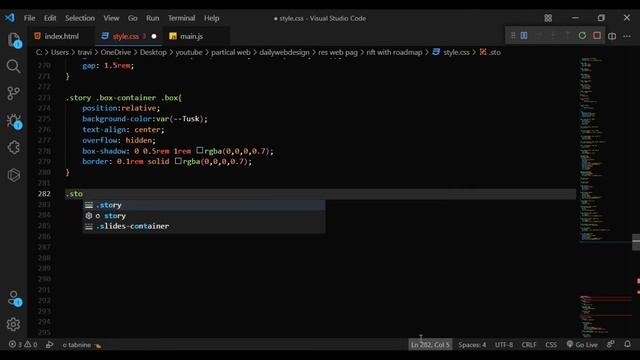This screenshot has height=360, width=640.
Task: Expand the .sto symbol breadcrumb
Action: (x=490, y=52)
